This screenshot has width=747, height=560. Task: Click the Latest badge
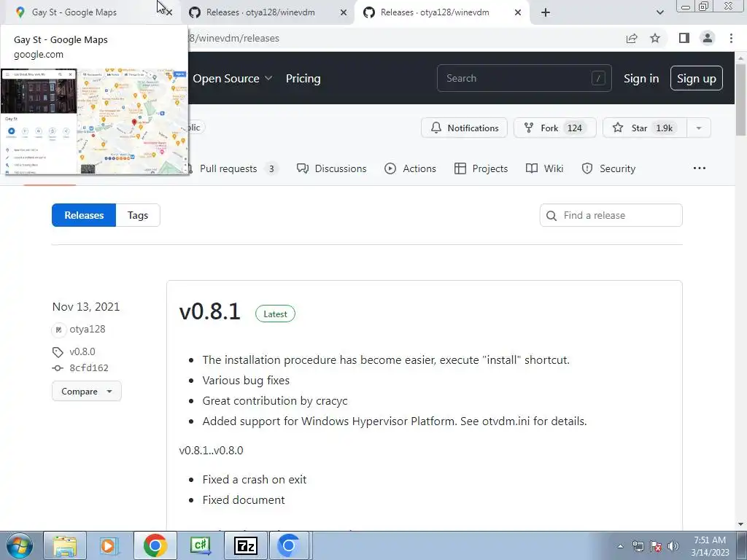pos(275,314)
